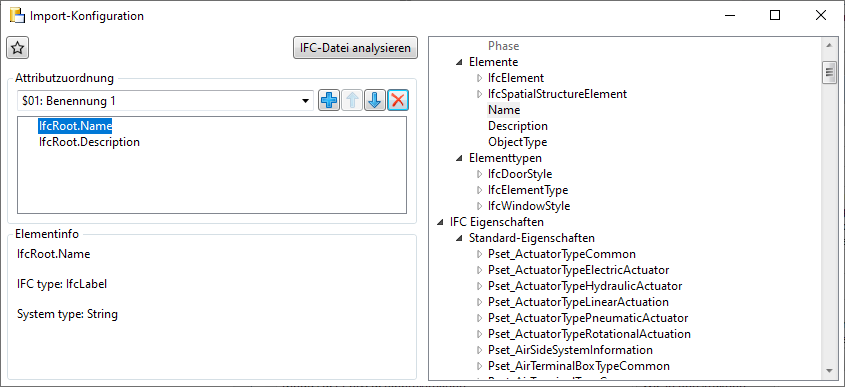
Task: Expand IfcSpatialStructureElement node
Action: pyautogui.click(x=479, y=94)
